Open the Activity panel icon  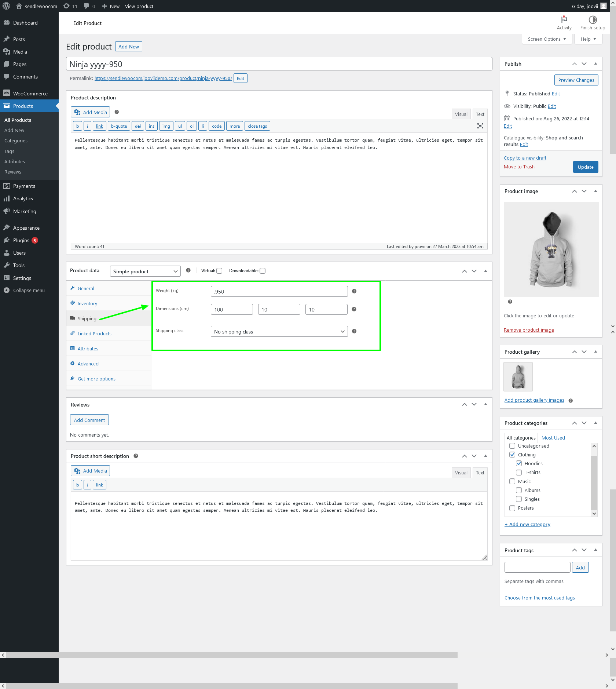click(x=564, y=20)
